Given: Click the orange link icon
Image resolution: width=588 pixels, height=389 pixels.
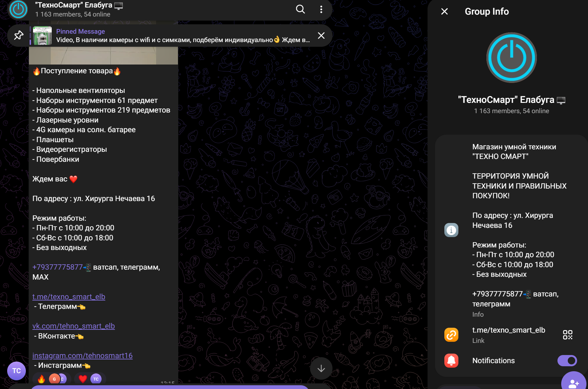Looking at the screenshot, I should (x=451, y=335).
